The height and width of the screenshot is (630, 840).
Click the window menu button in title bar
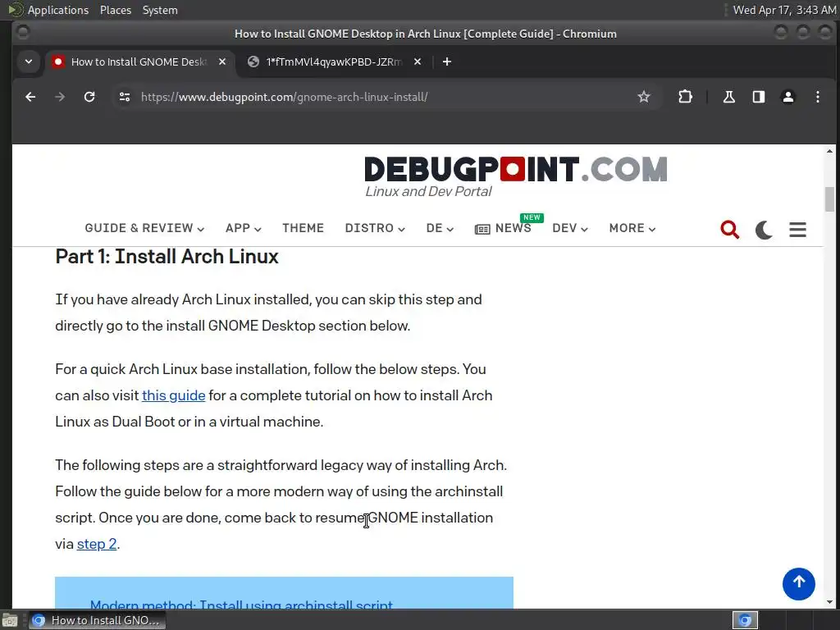pos(23,33)
